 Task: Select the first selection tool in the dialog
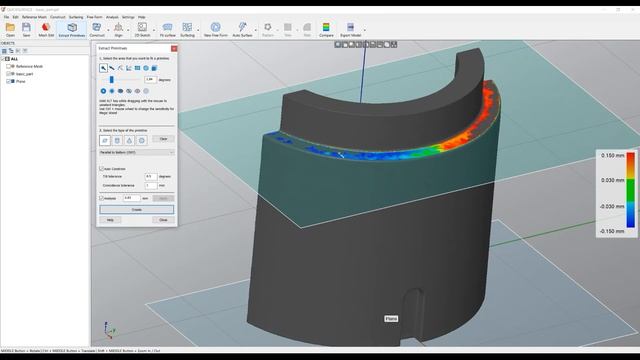coord(103,68)
